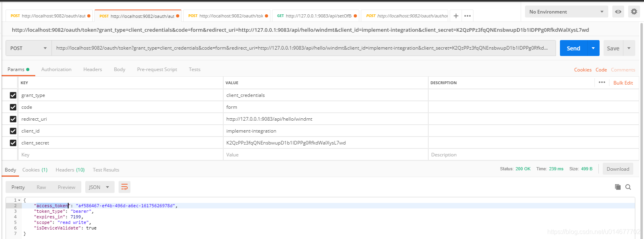Open response Headers (10) tab
Image resolution: width=644 pixels, height=239 pixels.
click(x=70, y=170)
